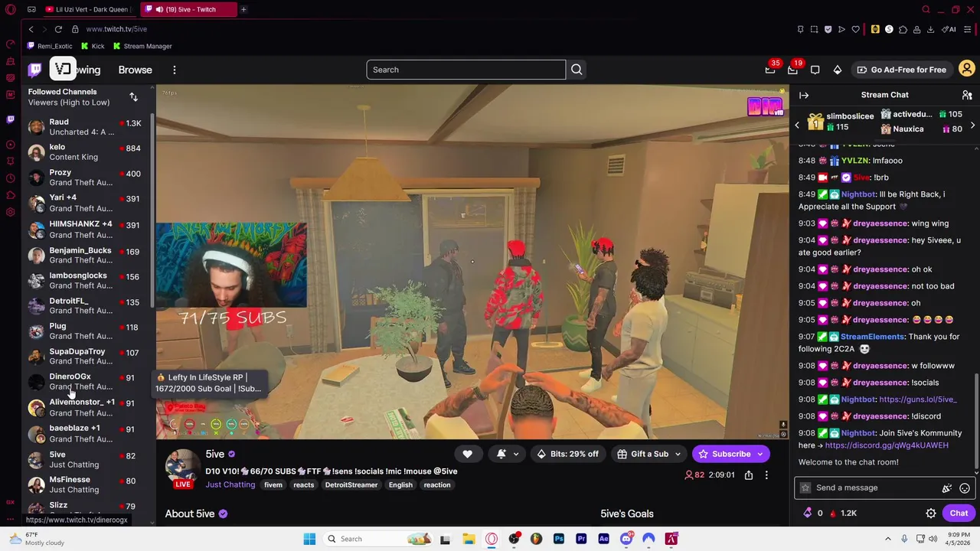Click the Bits cheer icon in message box
The image size is (980, 551).
[x=947, y=487]
